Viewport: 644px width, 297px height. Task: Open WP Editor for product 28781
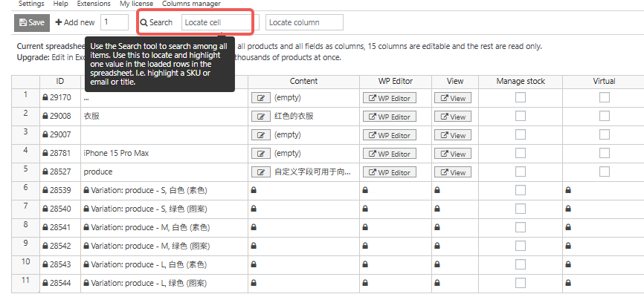[x=389, y=154]
